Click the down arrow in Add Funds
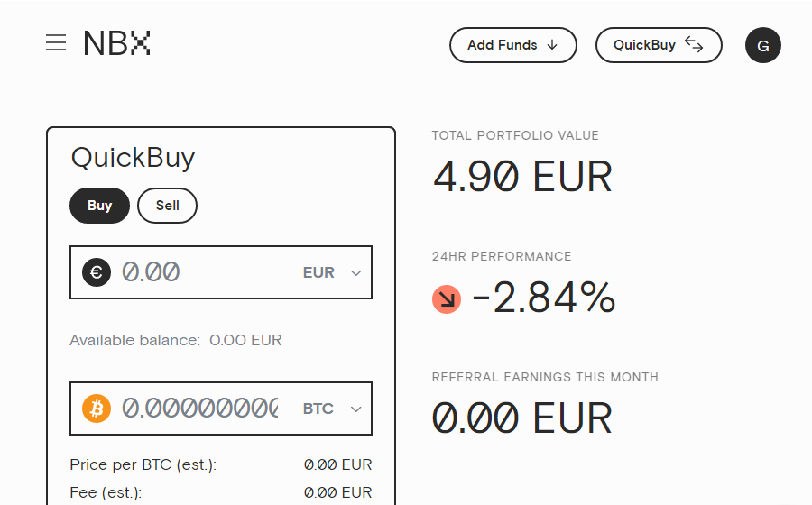 tap(552, 45)
